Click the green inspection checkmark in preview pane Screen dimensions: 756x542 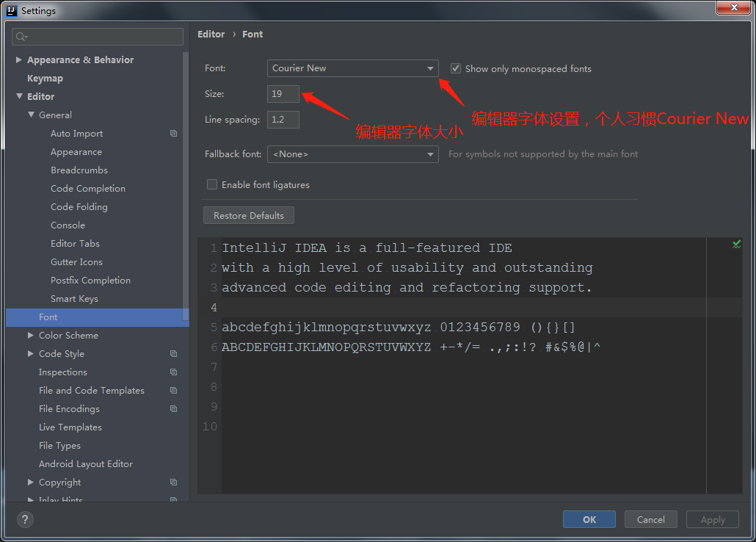pyautogui.click(x=736, y=244)
